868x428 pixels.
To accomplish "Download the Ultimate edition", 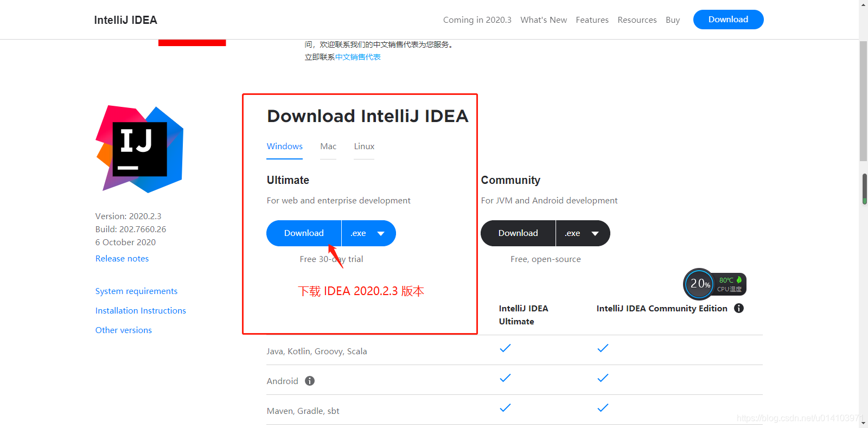I will (304, 233).
